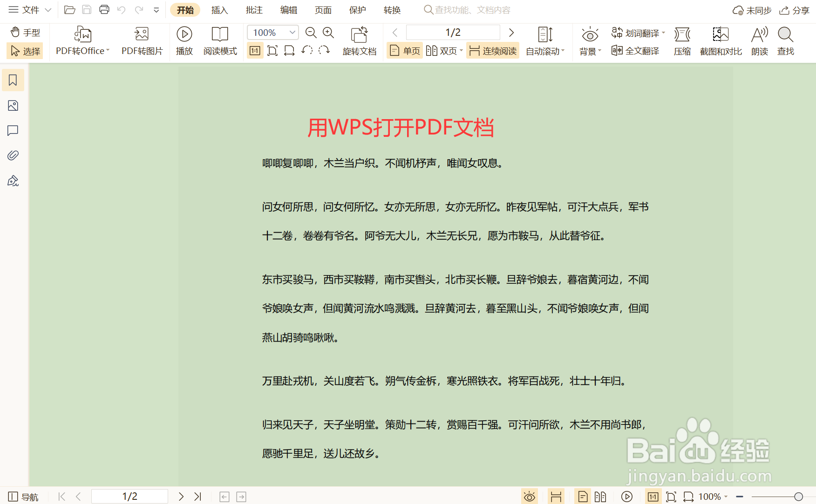Switch to the 插入 tab
This screenshot has height=504, width=816.
click(x=219, y=10)
